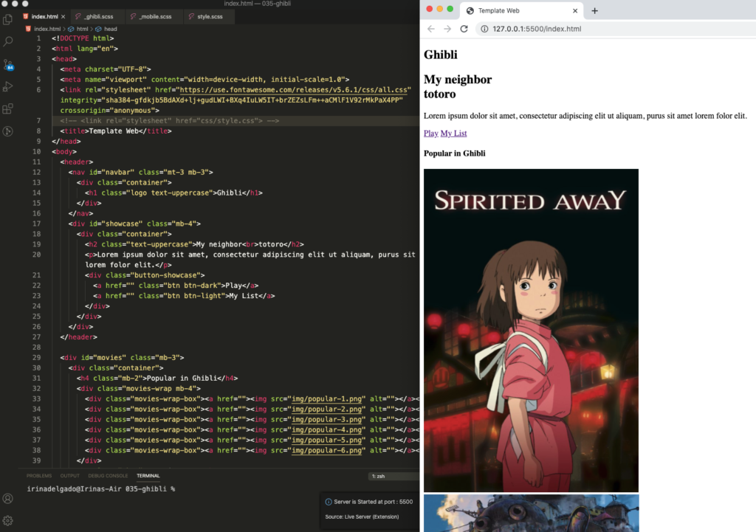Viewport: 756px width, 532px height.
Task: View site information icon beside the URL
Action: point(484,29)
